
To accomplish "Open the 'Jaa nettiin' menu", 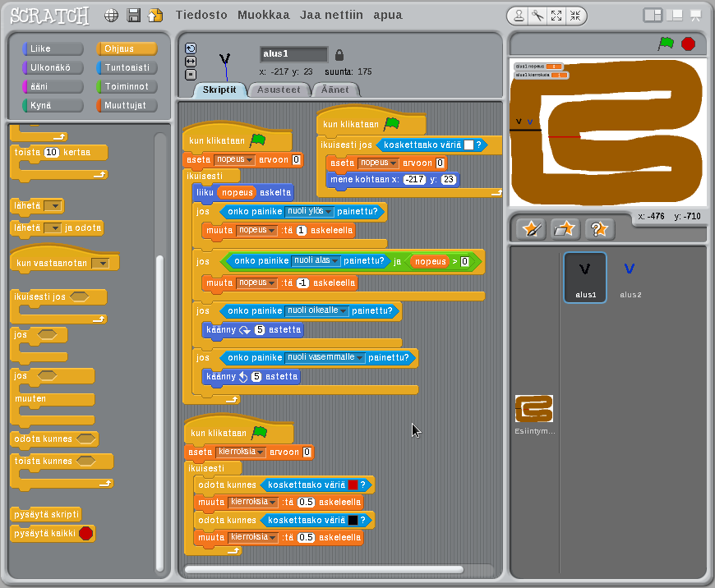I will coord(331,15).
